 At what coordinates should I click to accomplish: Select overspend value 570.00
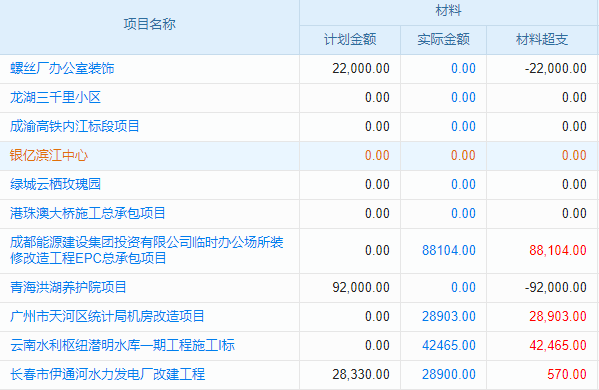tap(567, 374)
